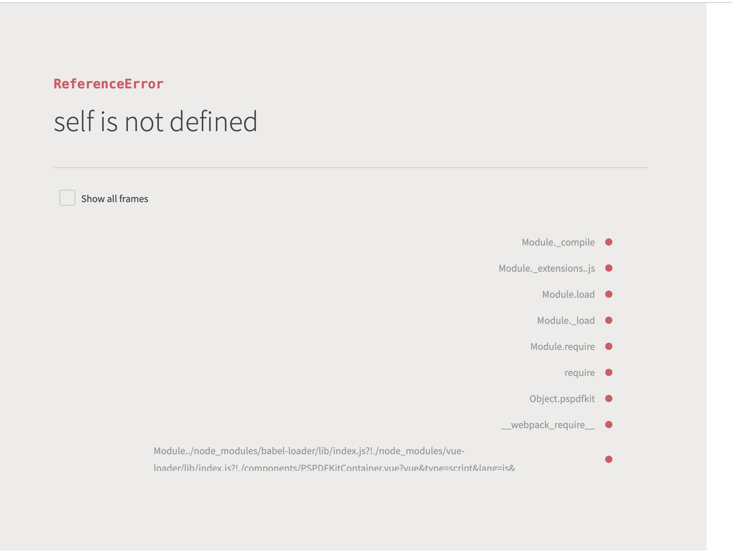Open the Module._load frame entry
732x560 pixels.
tap(566, 320)
